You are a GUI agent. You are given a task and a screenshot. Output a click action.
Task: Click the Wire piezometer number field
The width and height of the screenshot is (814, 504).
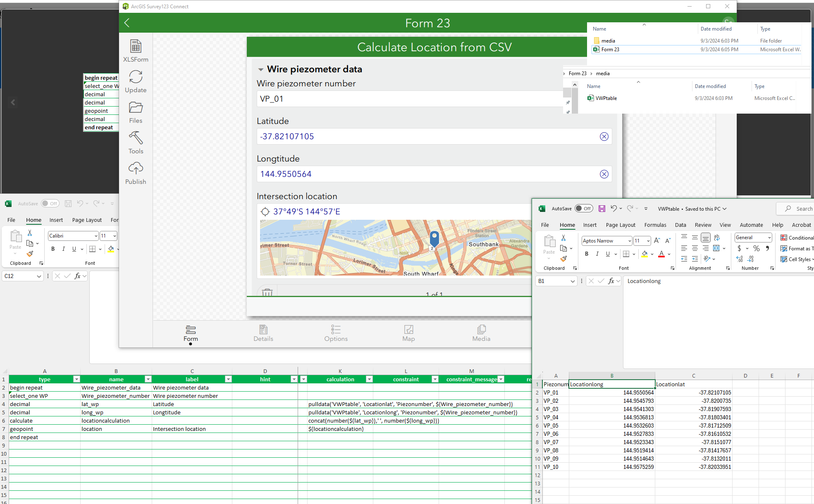pyautogui.click(x=409, y=99)
